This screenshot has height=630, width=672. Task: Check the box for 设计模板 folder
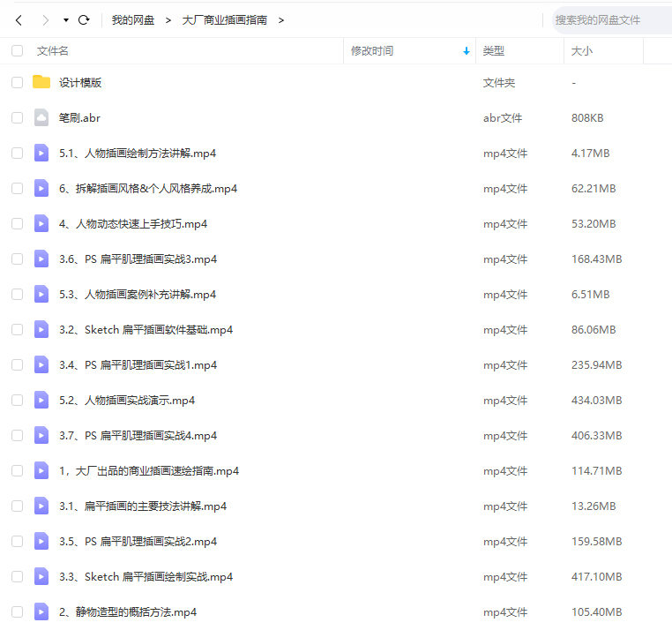pyautogui.click(x=18, y=82)
